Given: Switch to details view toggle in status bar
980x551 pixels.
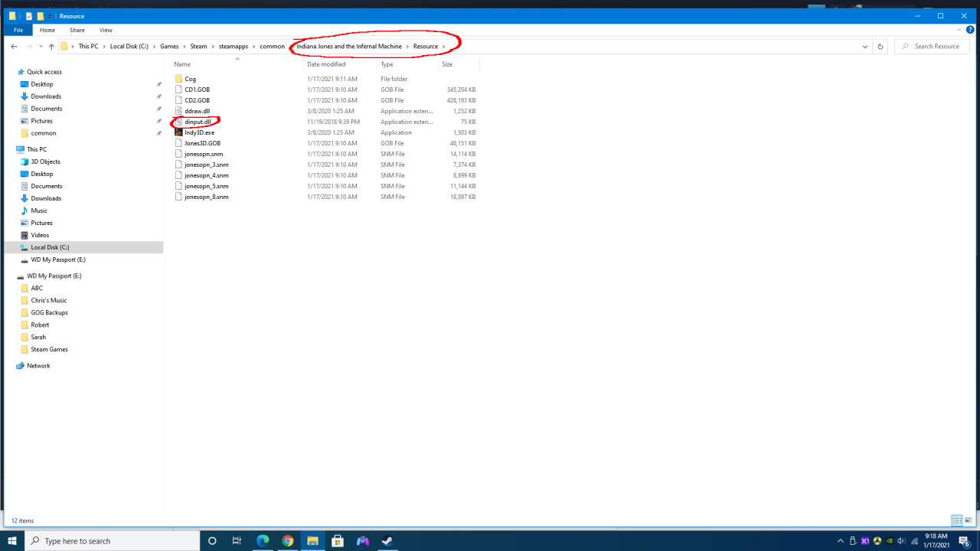Looking at the screenshot, I should (x=957, y=520).
